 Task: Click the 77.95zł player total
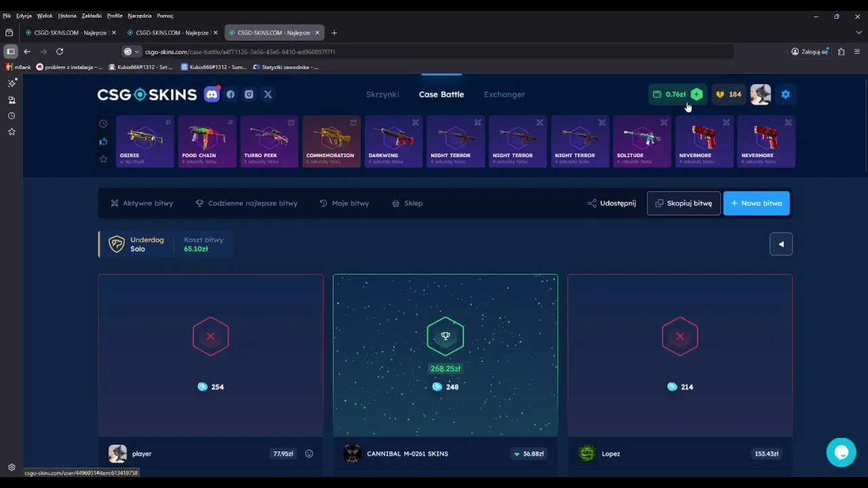(283, 453)
